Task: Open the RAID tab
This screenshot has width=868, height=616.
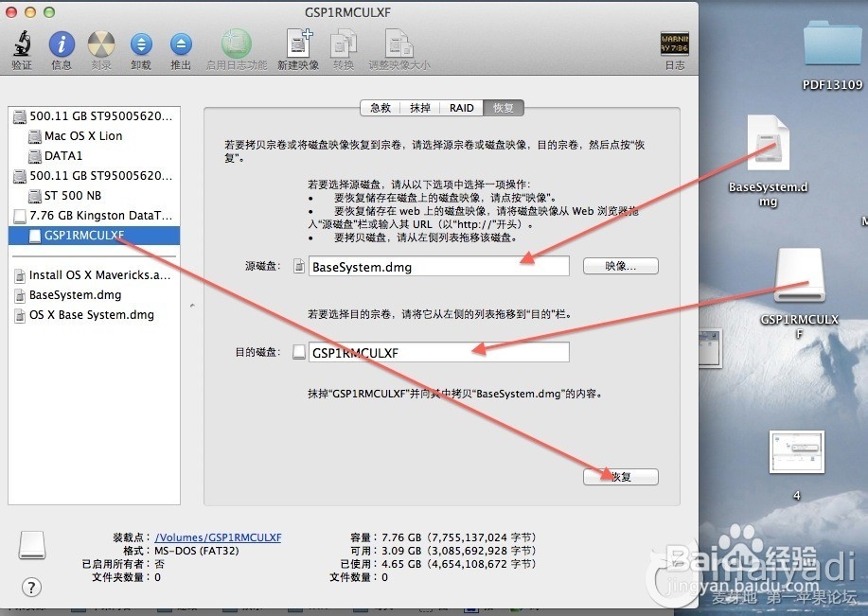Action: (461, 108)
